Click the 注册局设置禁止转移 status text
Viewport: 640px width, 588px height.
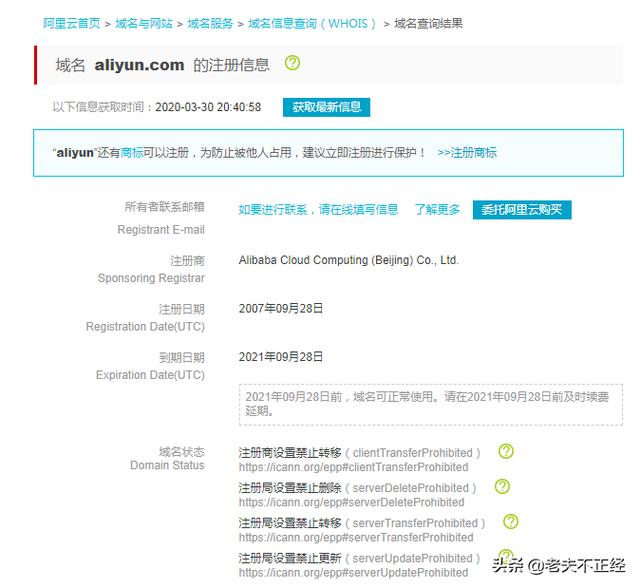click(x=290, y=523)
